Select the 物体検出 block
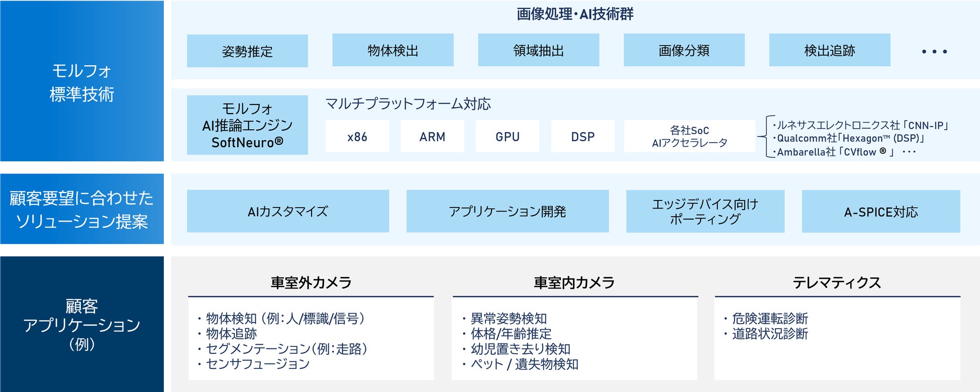The image size is (980, 392). [393, 50]
